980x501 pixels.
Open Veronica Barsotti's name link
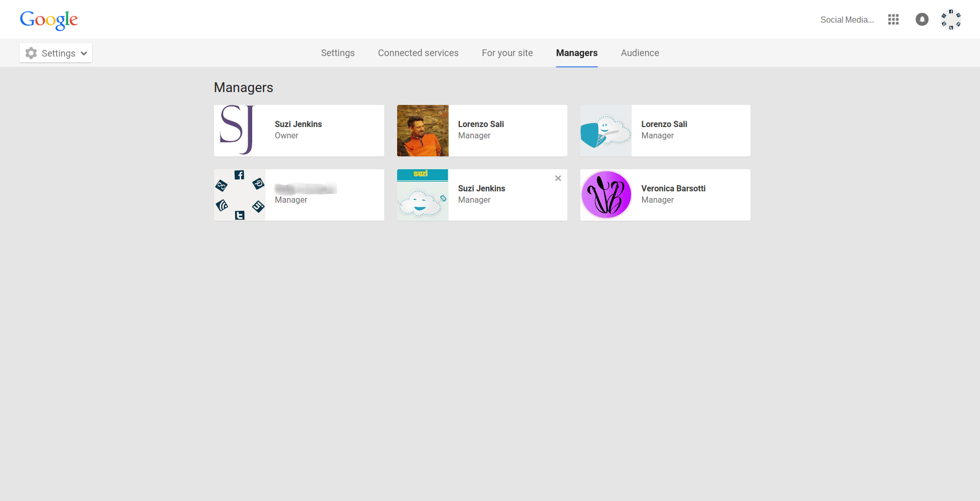tap(673, 188)
